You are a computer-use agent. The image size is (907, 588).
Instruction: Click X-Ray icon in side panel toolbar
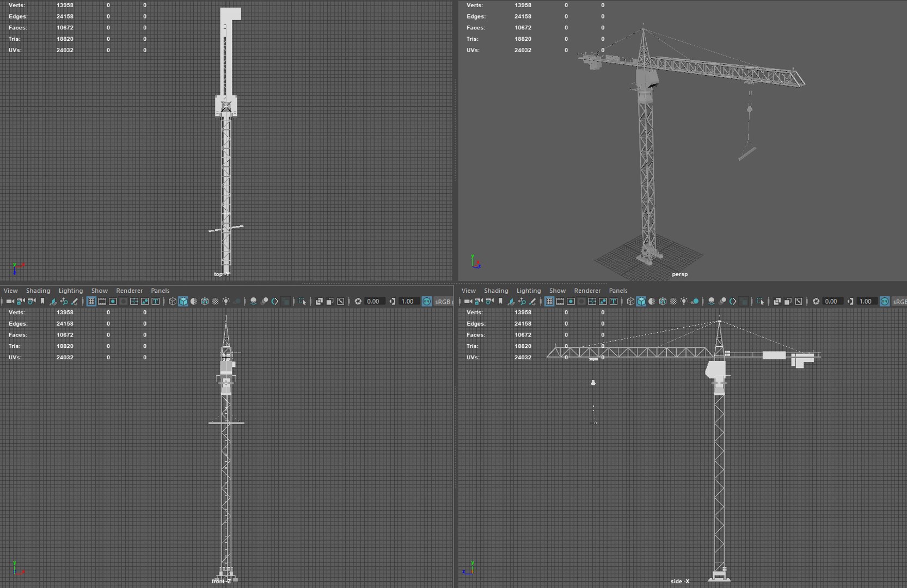pos(777,301)
